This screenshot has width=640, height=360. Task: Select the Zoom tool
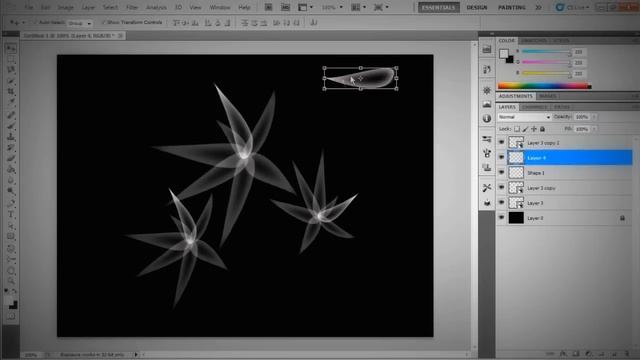11,281
